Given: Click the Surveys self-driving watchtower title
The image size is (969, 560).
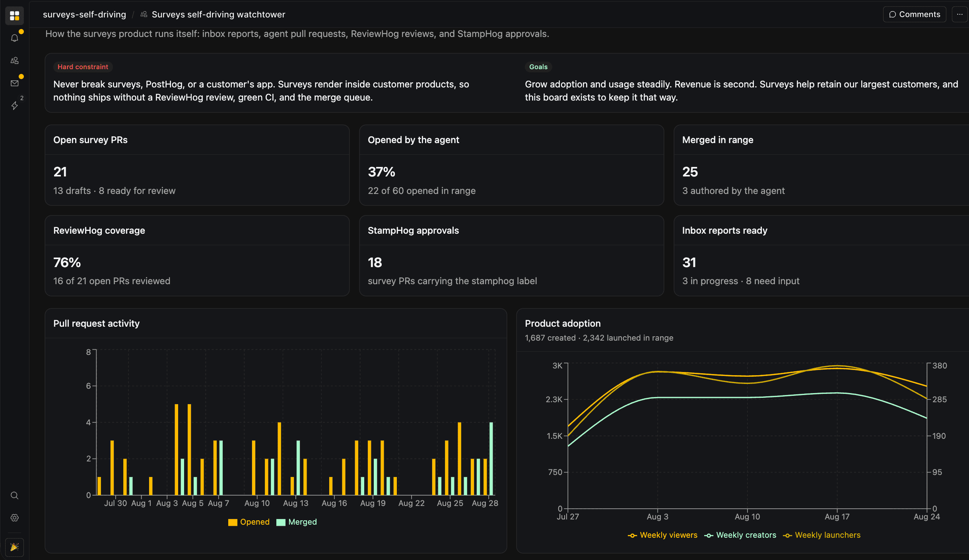Looking at the screenshot, I should pyautogui.click(x=218, y=14).
